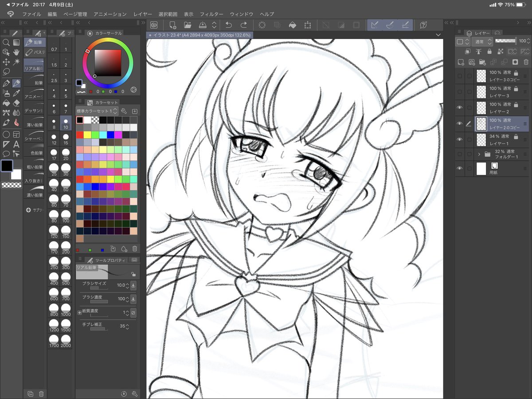
Task: Click red swatch in color set
Action: [80, 135]
